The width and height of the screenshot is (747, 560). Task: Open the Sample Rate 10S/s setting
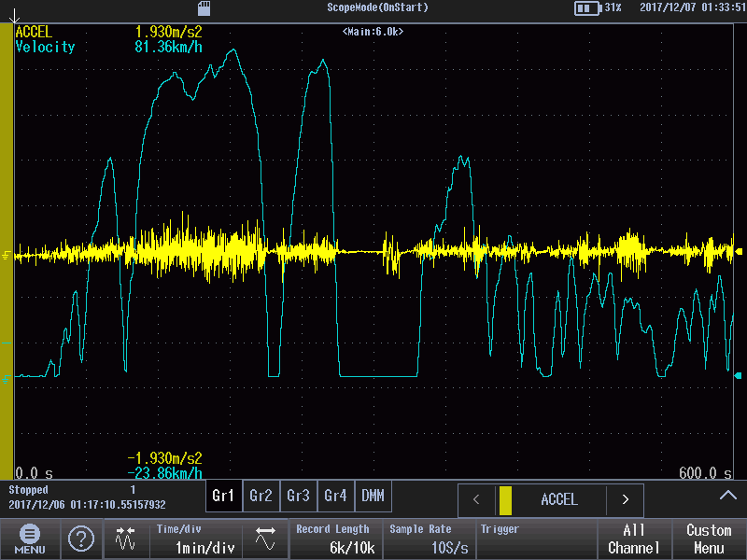429,539
